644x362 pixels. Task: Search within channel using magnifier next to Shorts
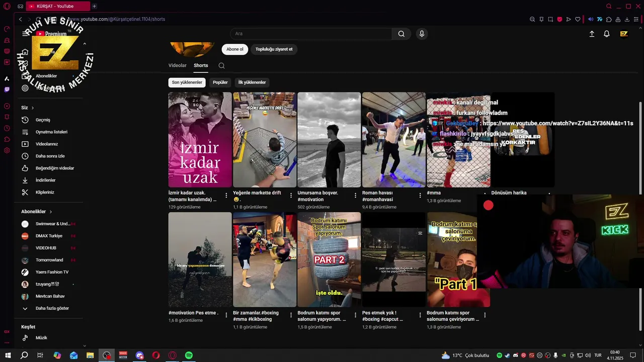pos(221,65)
